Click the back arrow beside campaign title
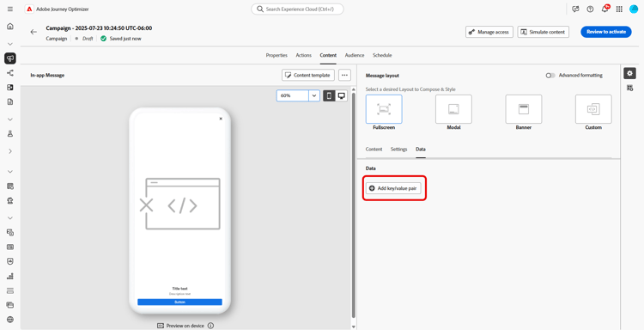Viewport: 644px width, 330px height. [x=33, y=32]
